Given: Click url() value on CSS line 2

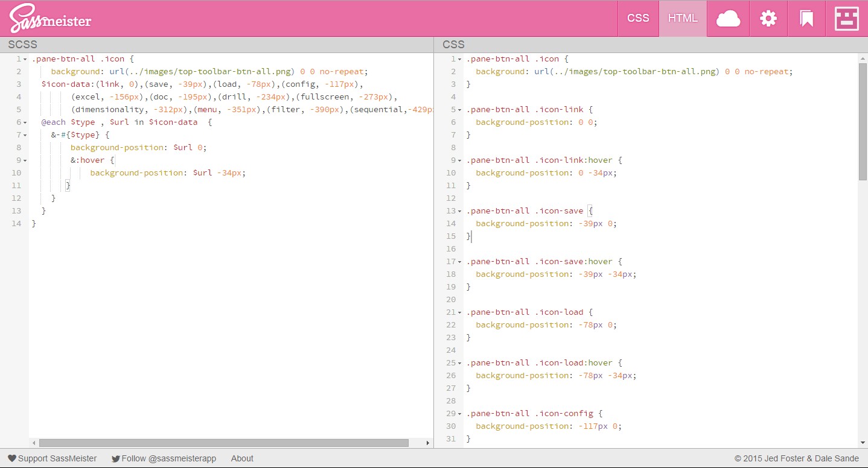Looking at the screenshot, I should pyautogui.click(x=627, y=72).
